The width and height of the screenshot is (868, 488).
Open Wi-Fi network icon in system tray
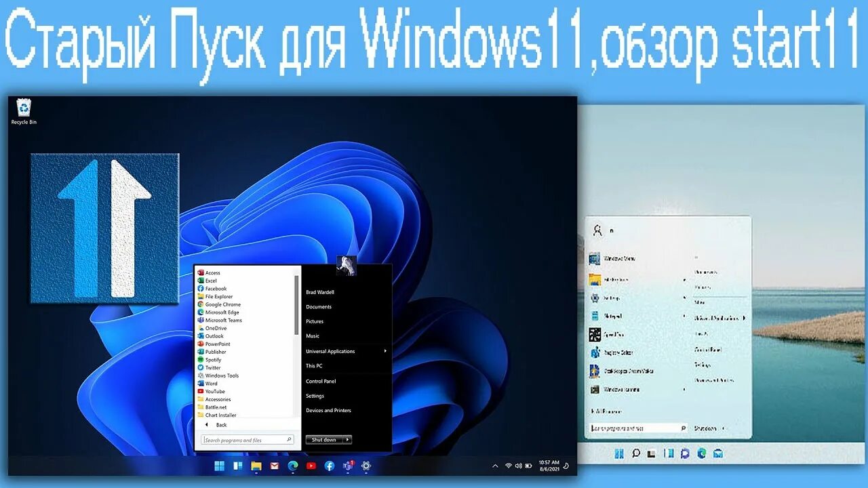click(x=509, y=466)
